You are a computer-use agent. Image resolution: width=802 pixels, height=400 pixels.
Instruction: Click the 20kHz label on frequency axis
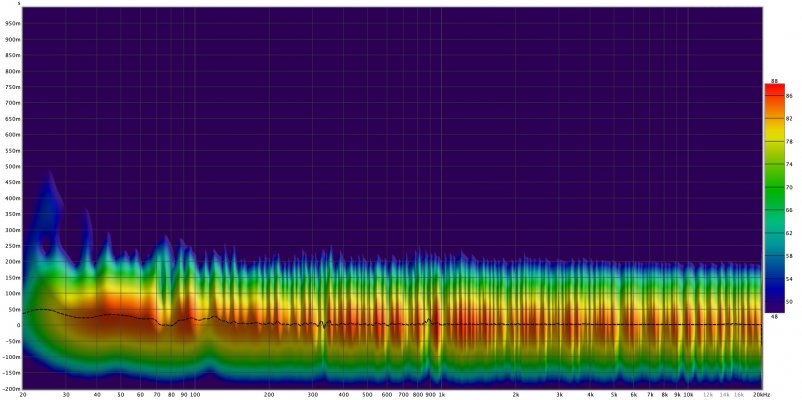tap(761, 395)
